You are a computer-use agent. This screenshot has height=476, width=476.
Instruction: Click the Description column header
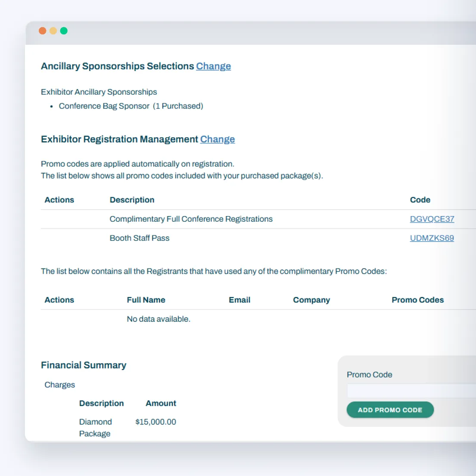point(132,200)
